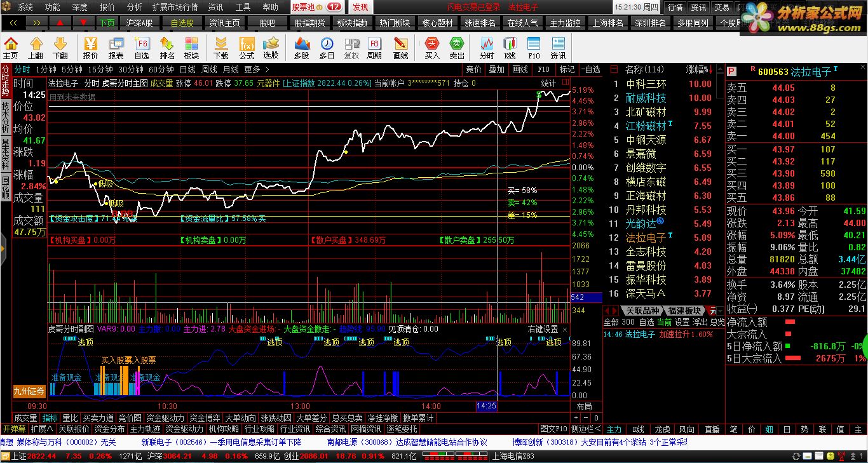Open the 机构攻略 bottom tab
Screen dimensions: 868x463
point(223,429)
